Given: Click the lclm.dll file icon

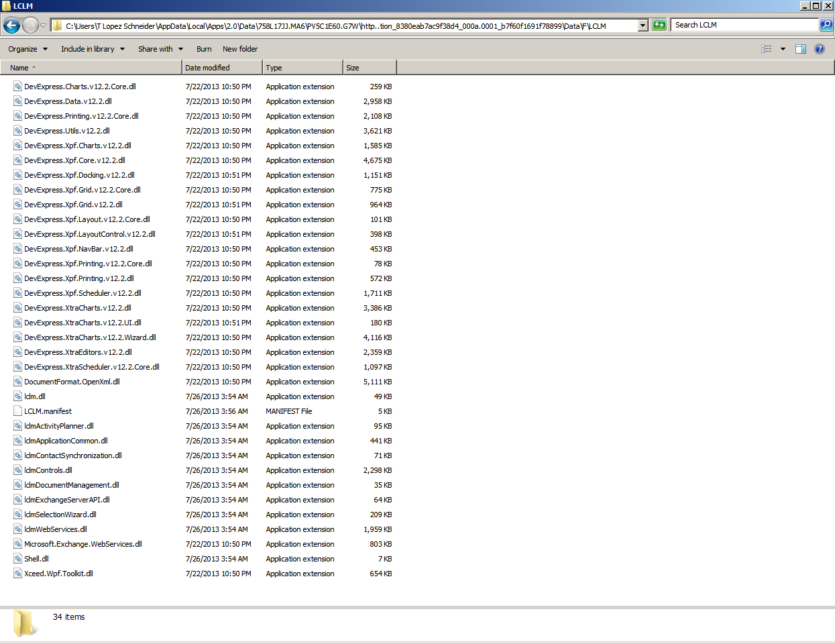Looking at the screenshot, I should click(x=18, y=396).
